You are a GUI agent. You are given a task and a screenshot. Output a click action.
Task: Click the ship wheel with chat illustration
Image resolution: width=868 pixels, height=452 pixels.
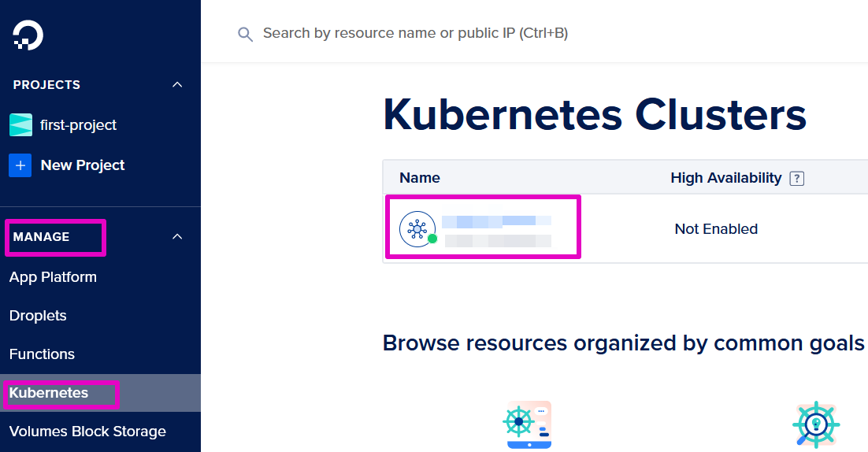(x=528, y=424)
